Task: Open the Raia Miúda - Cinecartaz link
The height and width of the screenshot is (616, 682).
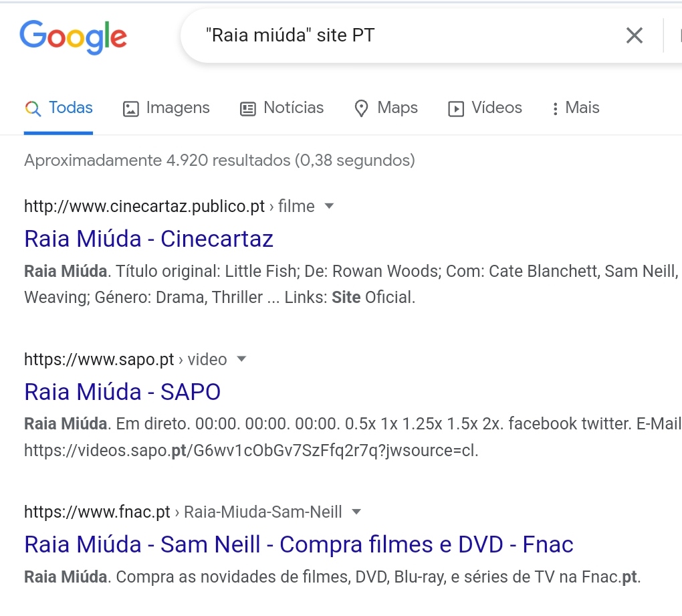Action: point(148,239)
